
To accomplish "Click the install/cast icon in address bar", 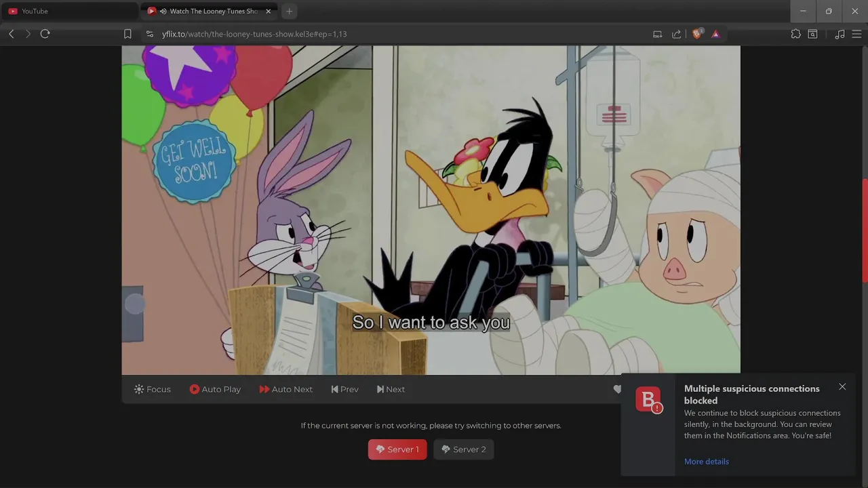I will pyautogui.click(x=657, y=34).
